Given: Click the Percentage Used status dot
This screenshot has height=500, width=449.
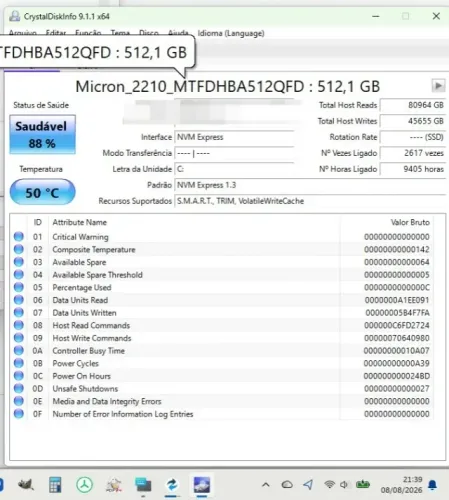Looking at the screenshot, I should [x=19, y=287].
